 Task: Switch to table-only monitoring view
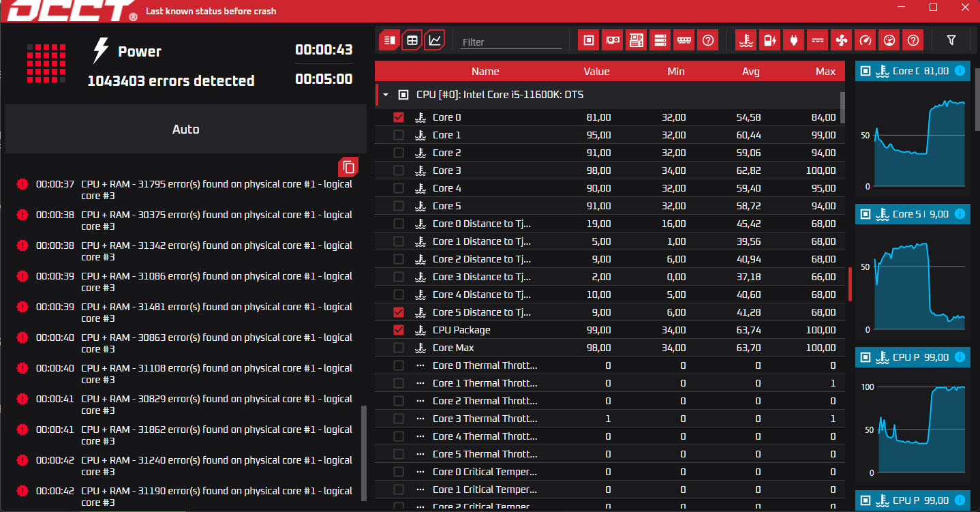[412, 40]
